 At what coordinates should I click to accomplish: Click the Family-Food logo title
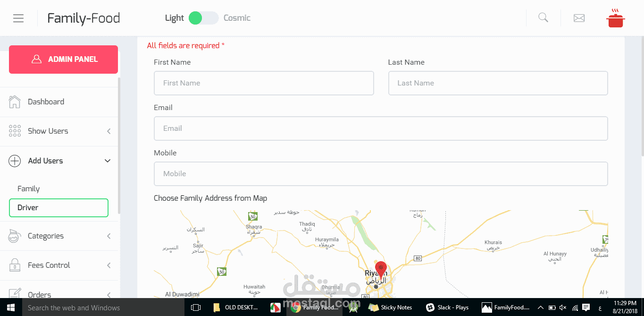point(84,18)
